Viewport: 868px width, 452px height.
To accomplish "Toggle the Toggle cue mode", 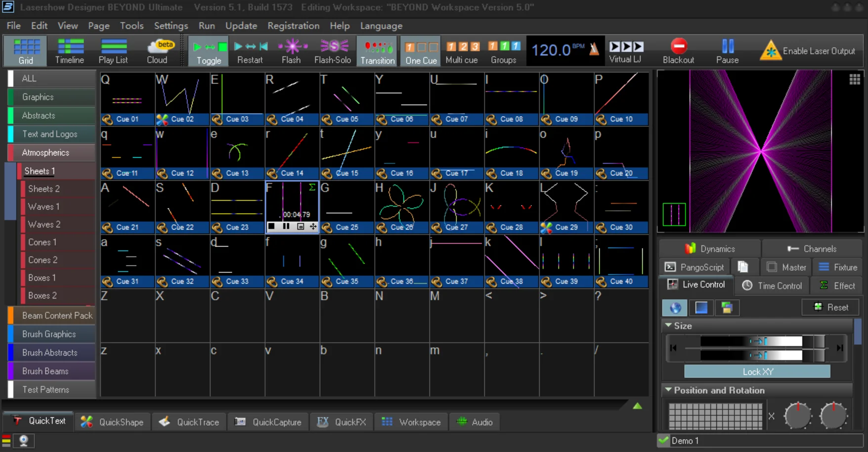I will click(x=209, y=51).
